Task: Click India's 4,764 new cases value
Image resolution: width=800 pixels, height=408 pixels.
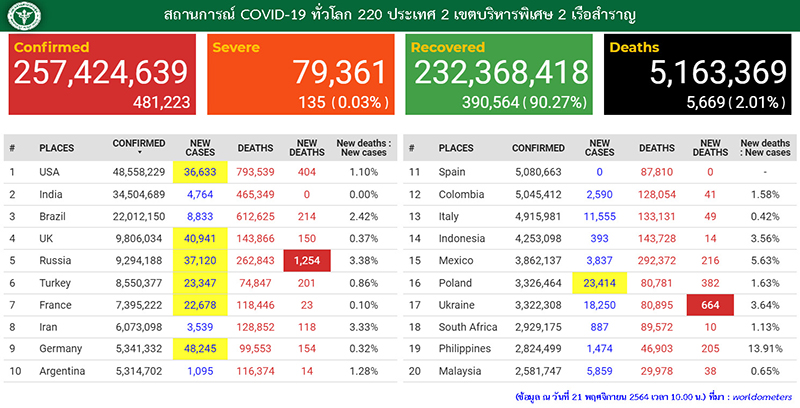Action: [201, 195]
